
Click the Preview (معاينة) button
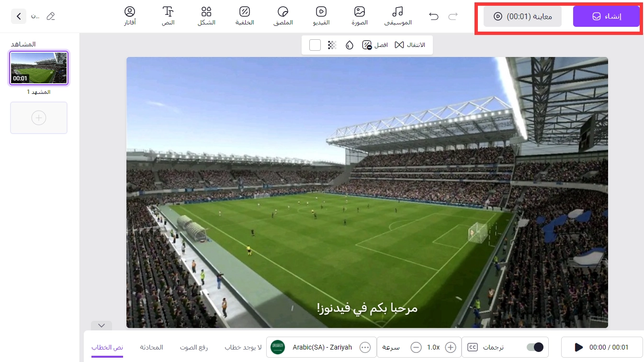tap(522, 17)
